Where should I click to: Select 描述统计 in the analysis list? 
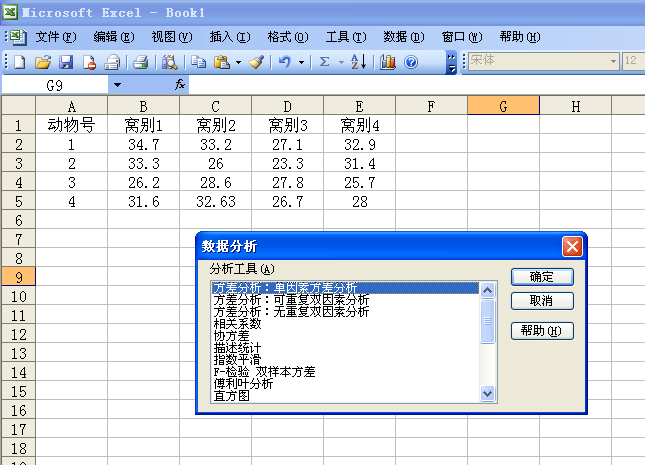point(345,348)
